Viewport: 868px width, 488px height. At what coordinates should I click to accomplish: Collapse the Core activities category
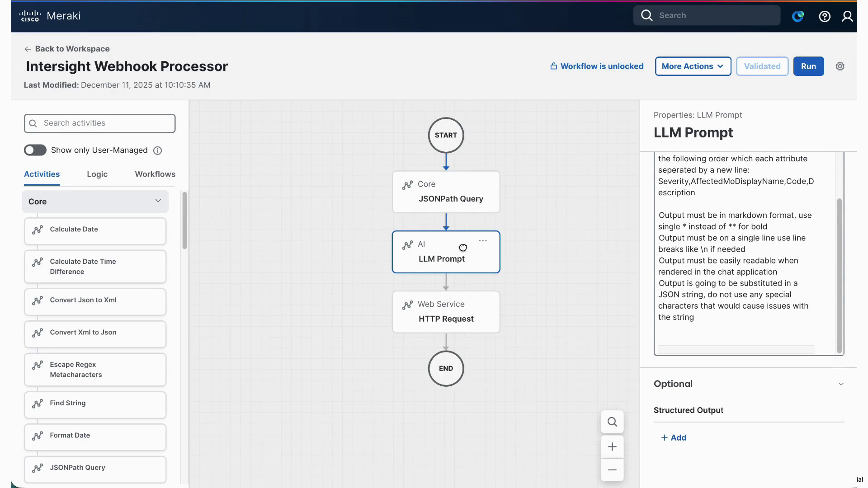[95, 202]
